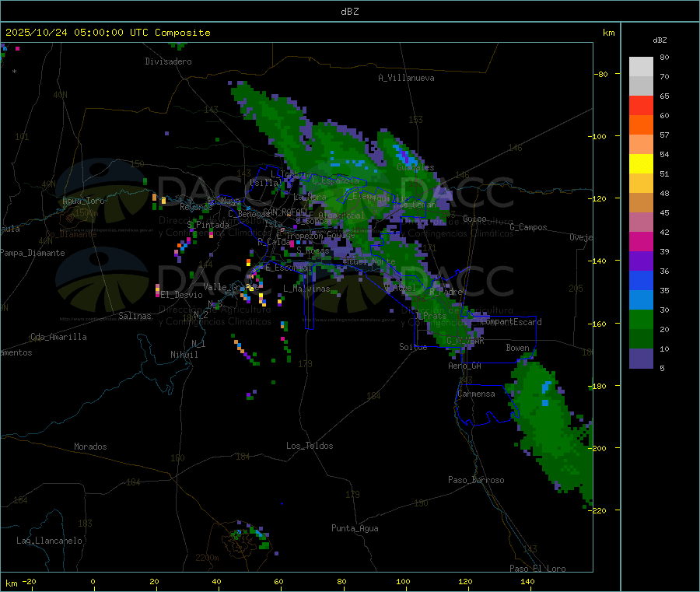Viewport: 700px width, 592px height.
Task: Click the Morados map label
Action: pyautogui.click(x=90, y=447)
